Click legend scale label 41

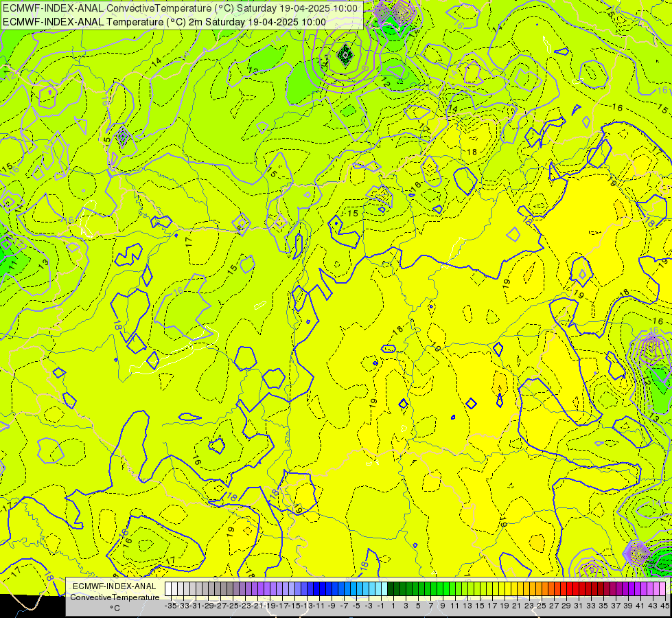[x=640, y=606]
